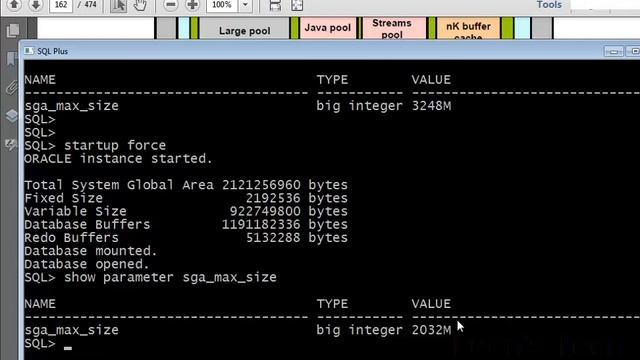Activate the Hand pan tool
The height and width of the screenshot is (360, 640).
(140, 5)
